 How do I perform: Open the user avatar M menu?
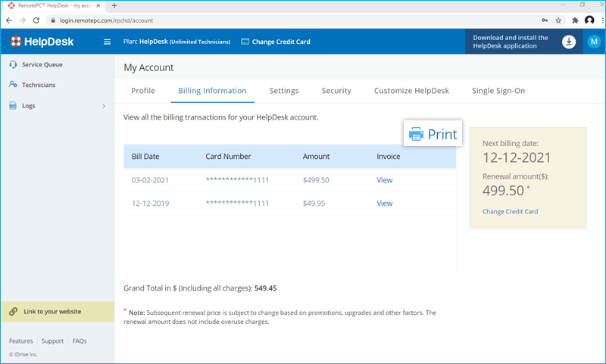(x=593, y=42)
